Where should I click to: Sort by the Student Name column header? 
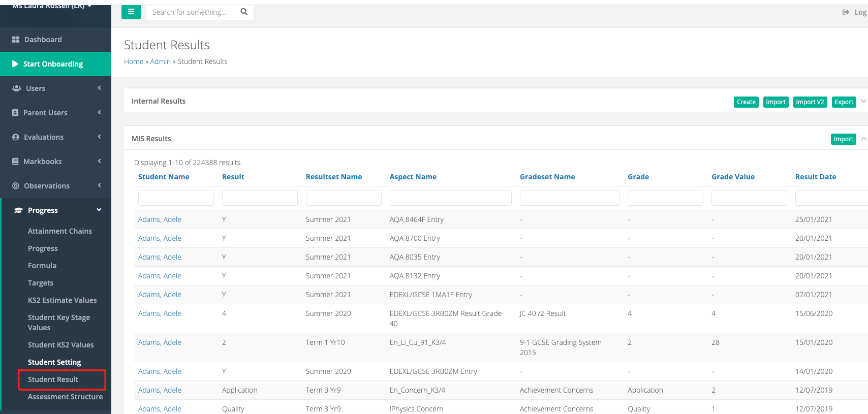(x=164, y=177)
